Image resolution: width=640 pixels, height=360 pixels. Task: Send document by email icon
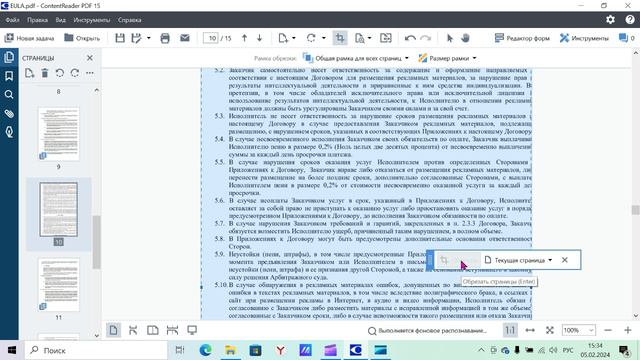point(185,38)
